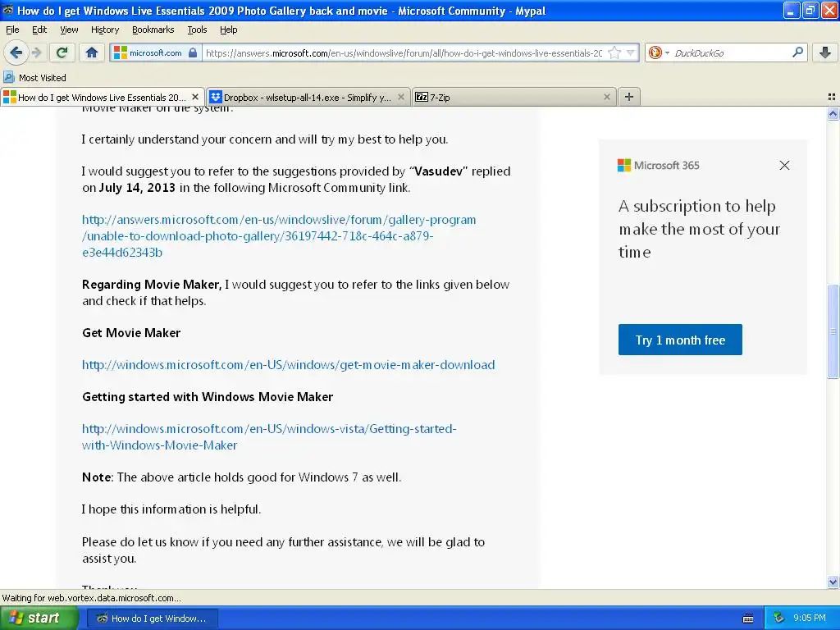Open the Tools menu
The image size is (840, 630).
tap(197, 30)
